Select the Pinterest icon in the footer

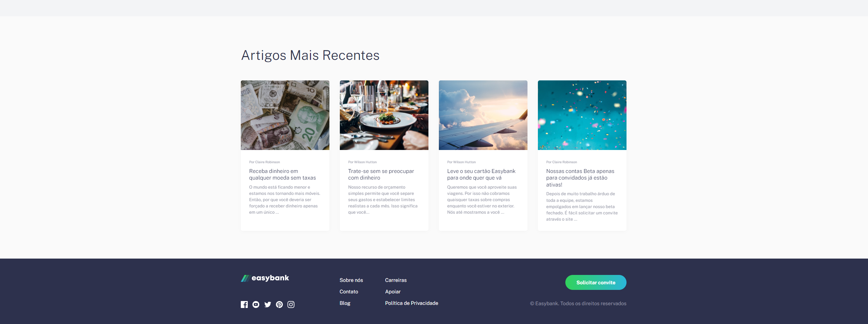pyautogui.click(x=279, y=304)
